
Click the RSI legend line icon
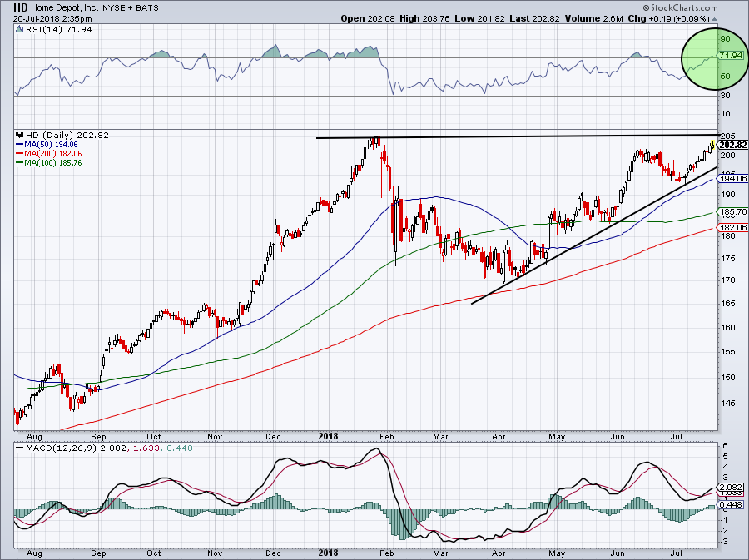(19, 30)
